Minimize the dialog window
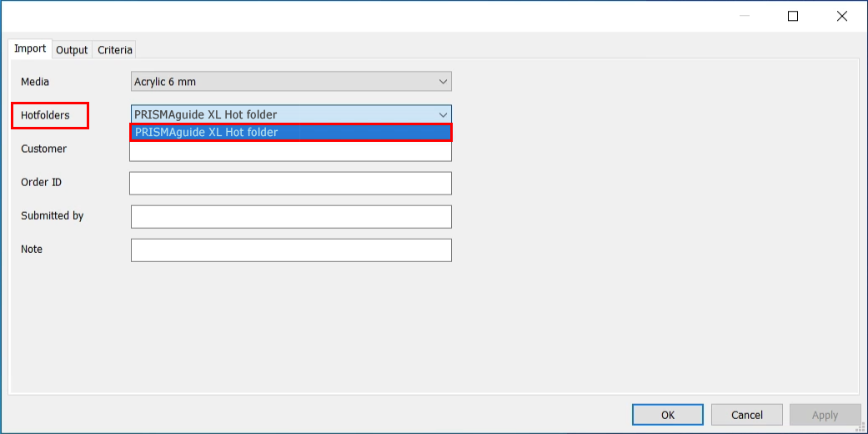868x434 pixels. 743,16
